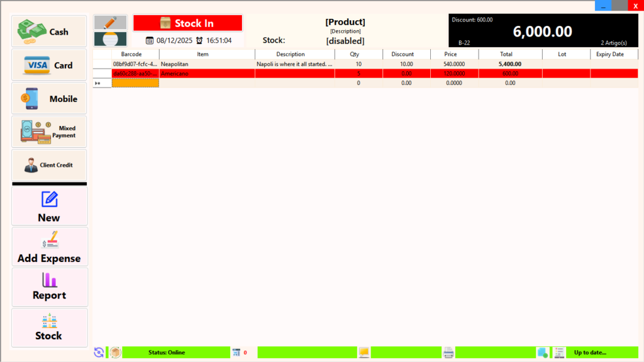Click the notepad icon below the pencil
The width and height of the screenshot is (644, 362).
pos(110,39)
